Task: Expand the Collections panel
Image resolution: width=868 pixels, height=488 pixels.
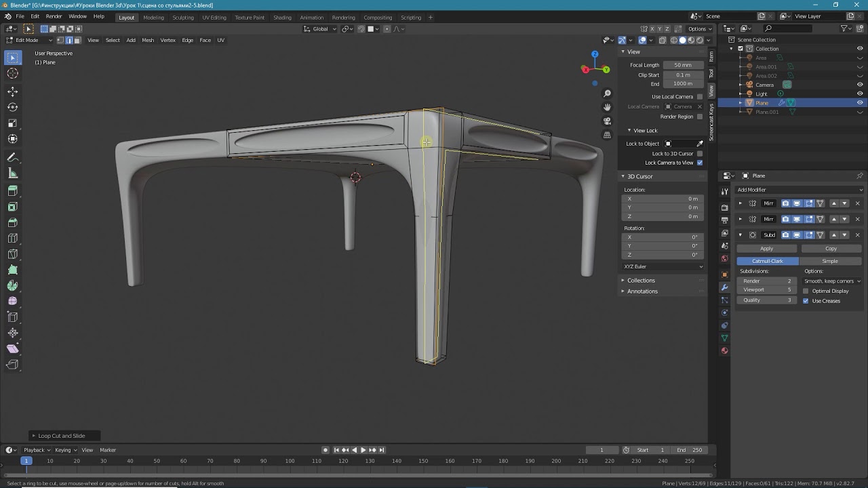Action: click(641, 281)
